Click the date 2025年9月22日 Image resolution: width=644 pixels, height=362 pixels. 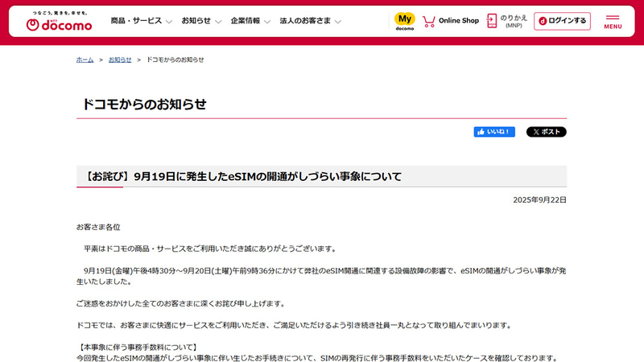(539, 200)
